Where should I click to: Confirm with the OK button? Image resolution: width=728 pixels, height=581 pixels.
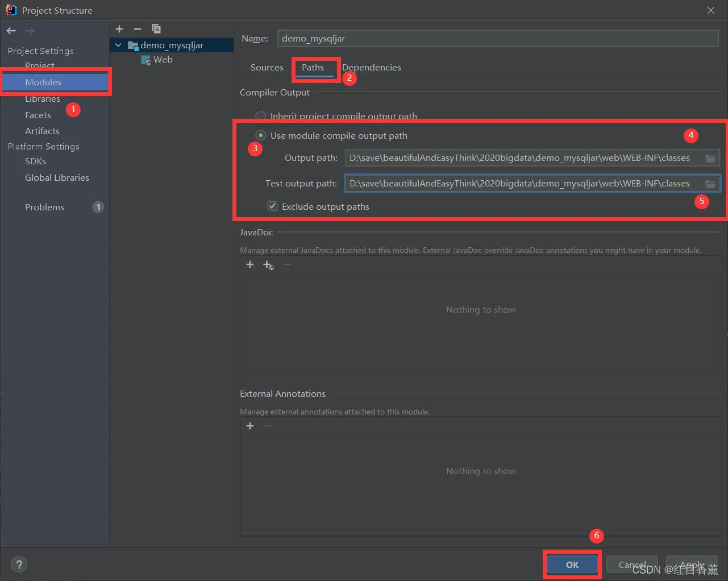tap(572, 565)
